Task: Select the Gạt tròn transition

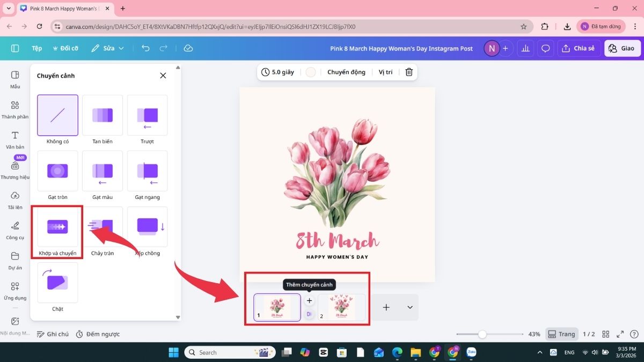Action: (x=57, y=171)
